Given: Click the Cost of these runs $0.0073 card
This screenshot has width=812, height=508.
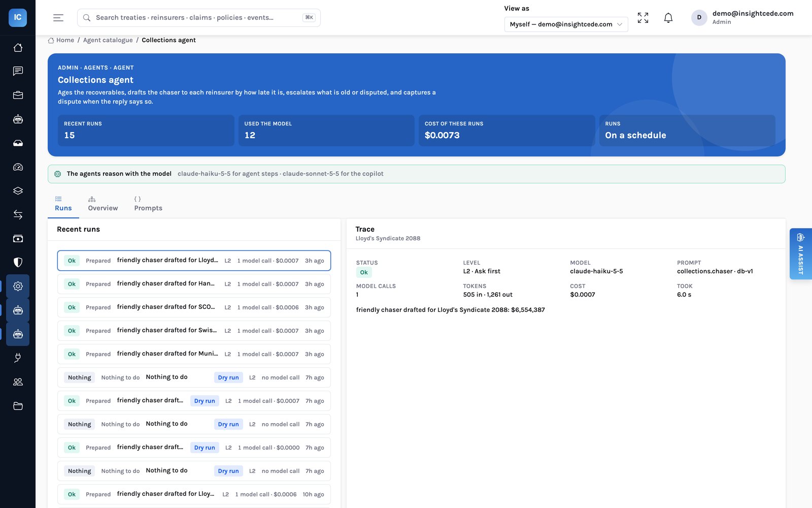Looking at the screenshot, I should [506, 131].
